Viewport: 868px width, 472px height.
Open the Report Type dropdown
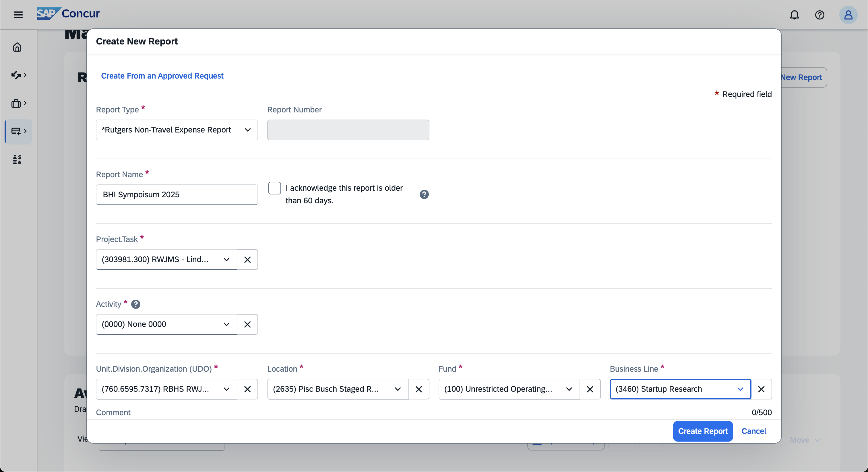pyautogui.click(x=177, y=130)
